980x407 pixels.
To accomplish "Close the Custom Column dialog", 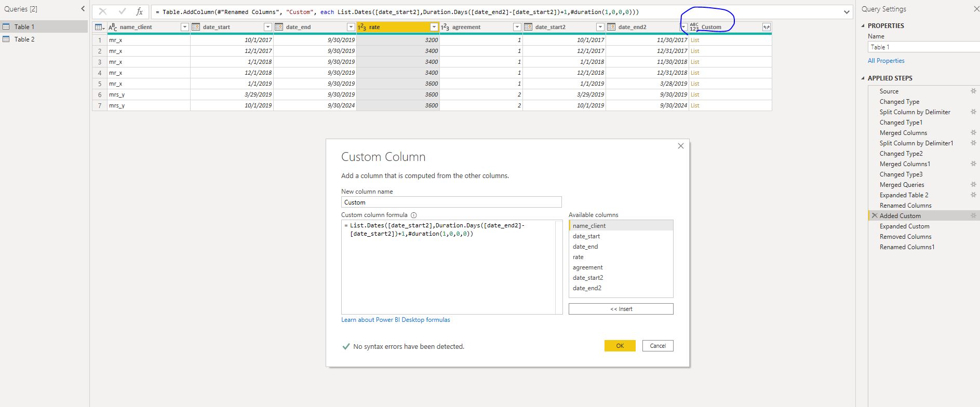I will [681, 146].
